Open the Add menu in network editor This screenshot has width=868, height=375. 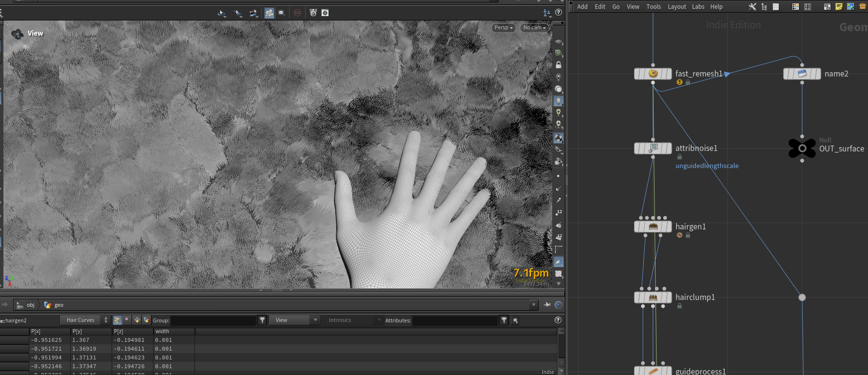(x=582, y=7)
